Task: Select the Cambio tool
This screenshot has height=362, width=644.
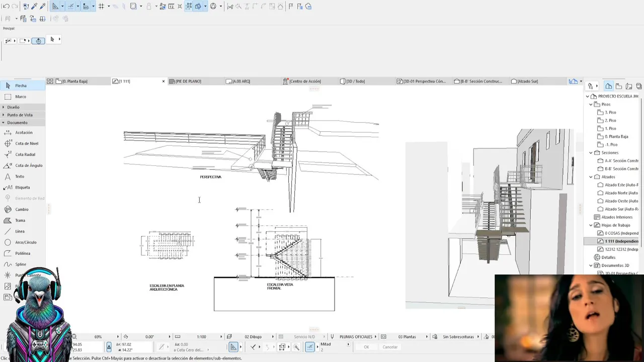Action: 23,209
